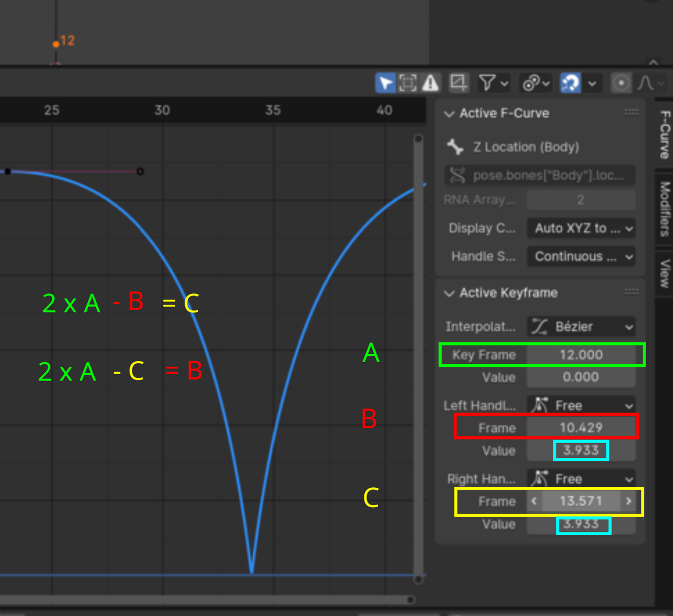This screenshot has height=616, width=673.
Task: Click the normalize view icon
Action: coord(458,83)
